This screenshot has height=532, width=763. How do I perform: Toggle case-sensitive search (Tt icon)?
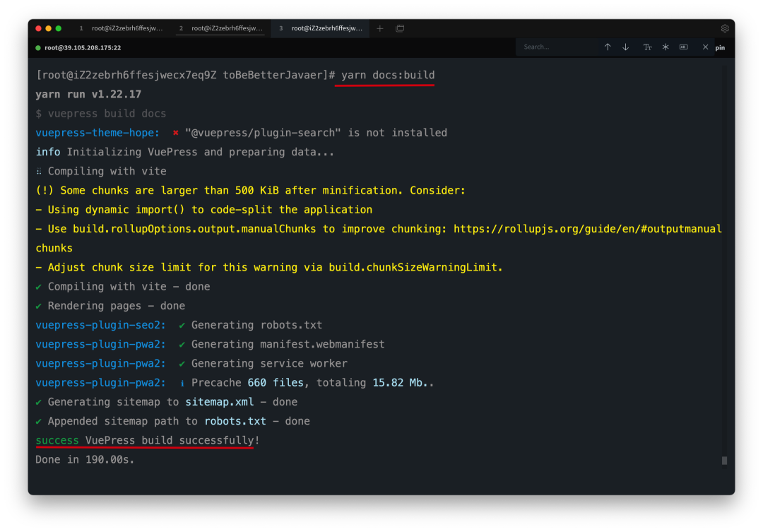[647, 47]
